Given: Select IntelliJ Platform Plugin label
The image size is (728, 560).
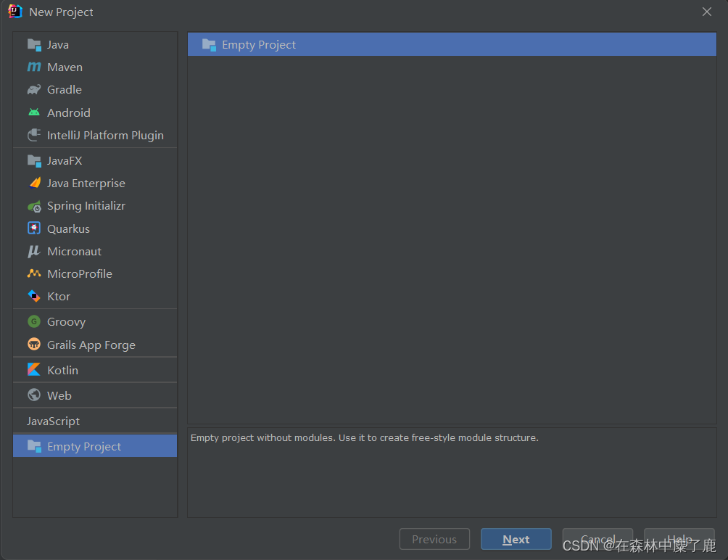Looking at the screenshot, I should (x=105, y=136).
